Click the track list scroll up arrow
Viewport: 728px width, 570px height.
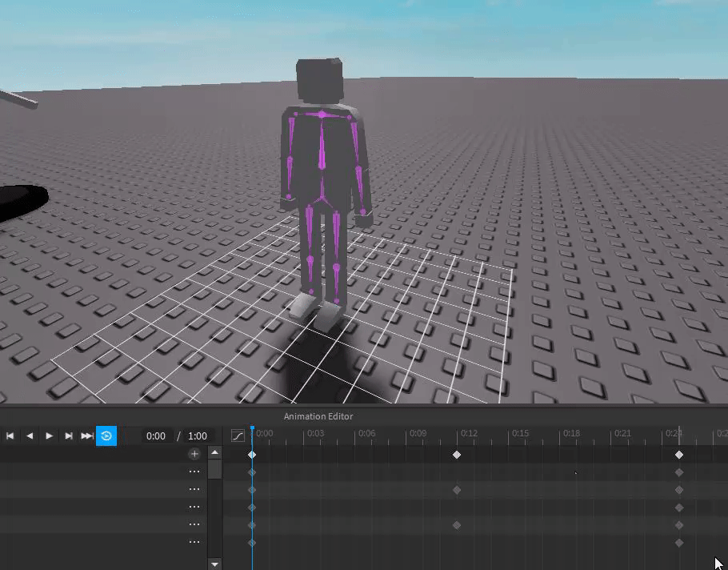click(214, 452)
